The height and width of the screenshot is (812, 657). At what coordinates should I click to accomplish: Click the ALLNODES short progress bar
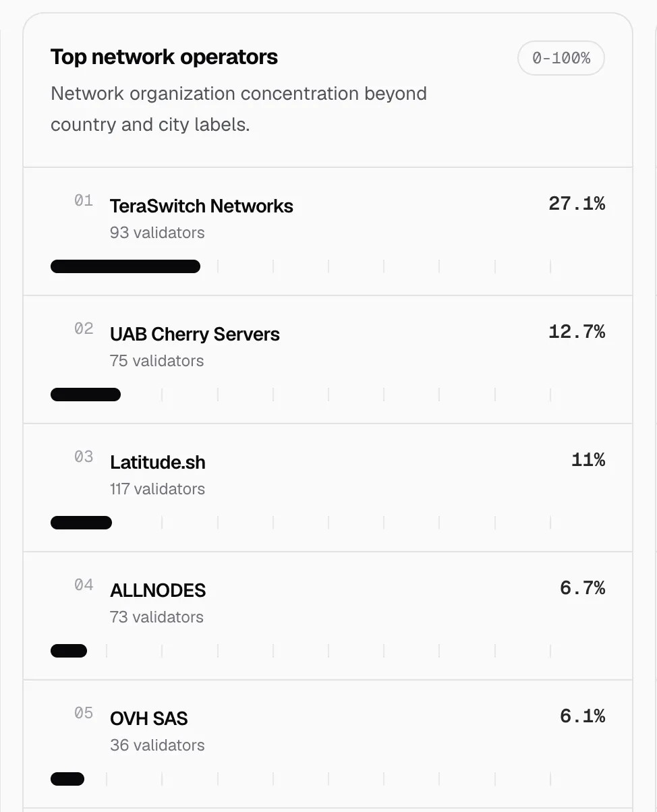69,651
